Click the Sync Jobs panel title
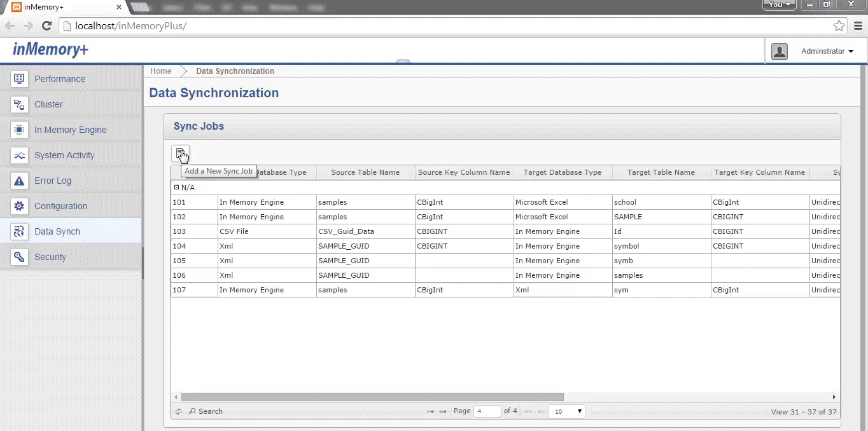This screenshot has height=431, width=868. coord(199,126)
